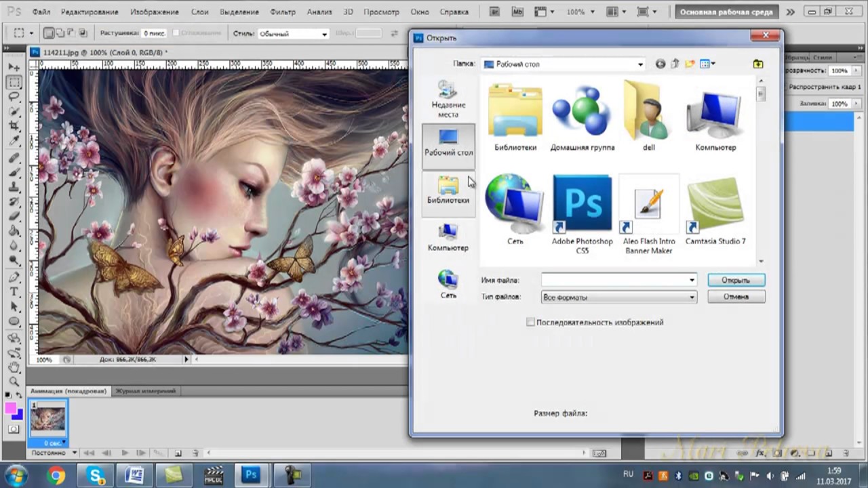Select the Ellipse shape tool
This screenshot has width=868, height=488.
point(14,321)
